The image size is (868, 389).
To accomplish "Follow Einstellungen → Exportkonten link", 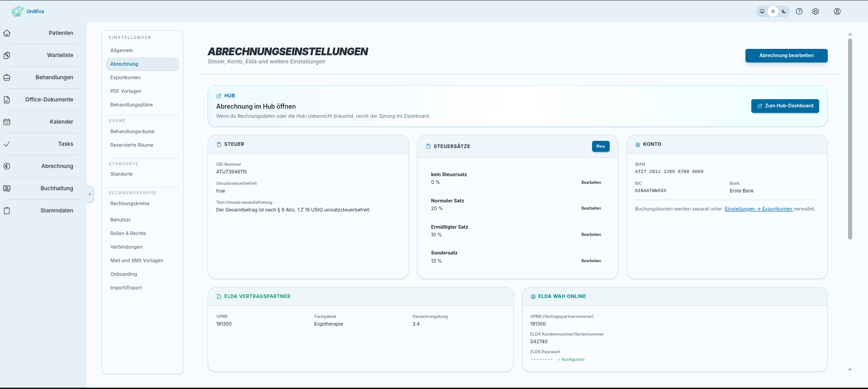I will click(759, 209).
